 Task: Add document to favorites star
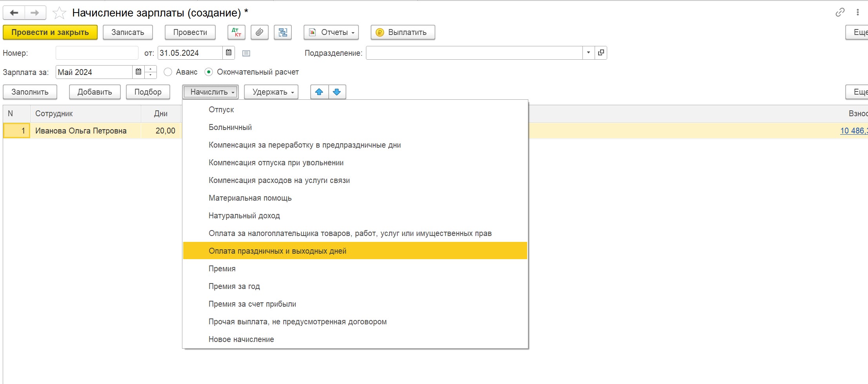click(x=59, y=13)
